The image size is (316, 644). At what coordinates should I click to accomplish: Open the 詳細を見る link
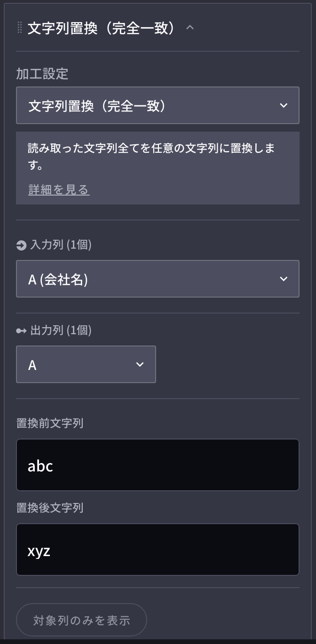click(x=59, y=189)
